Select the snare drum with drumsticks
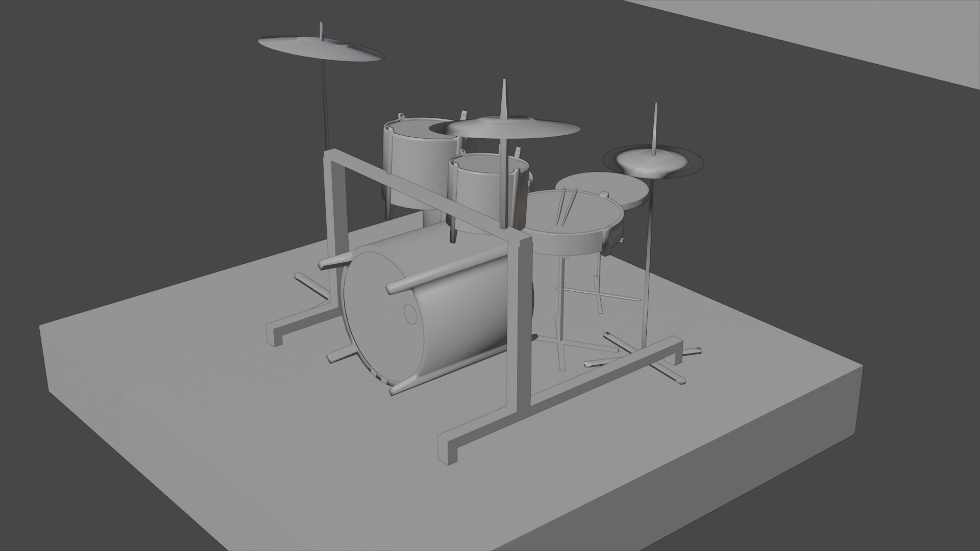Viewport: 980px width, 551px height. click(x=573, y=223)
